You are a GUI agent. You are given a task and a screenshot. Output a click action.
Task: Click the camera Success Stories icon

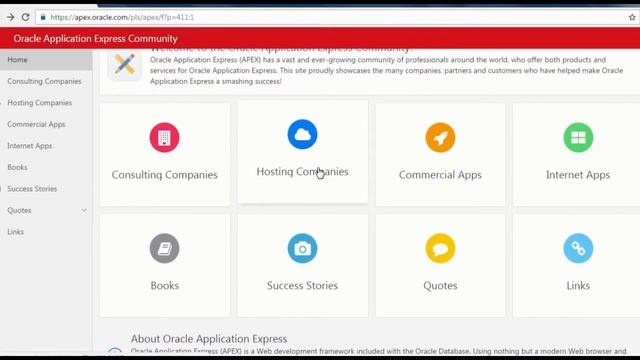(x=302, y=248)
